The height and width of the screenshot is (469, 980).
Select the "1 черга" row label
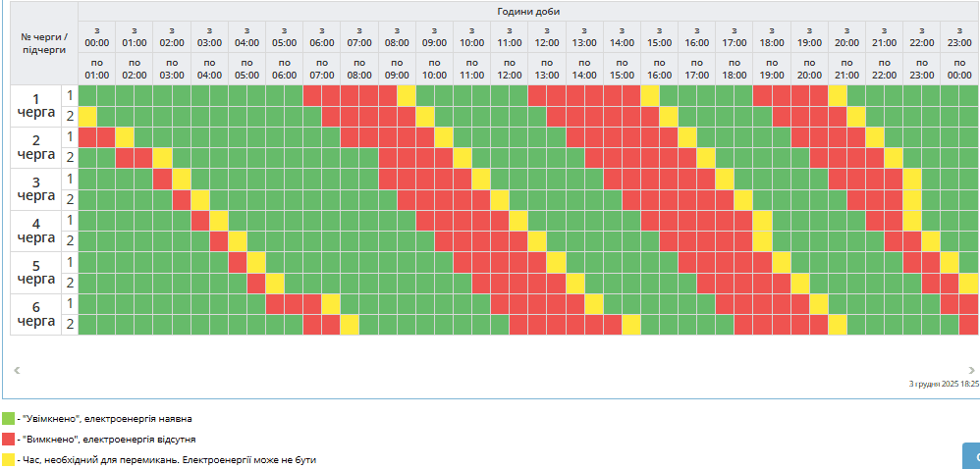click(36, 106)
